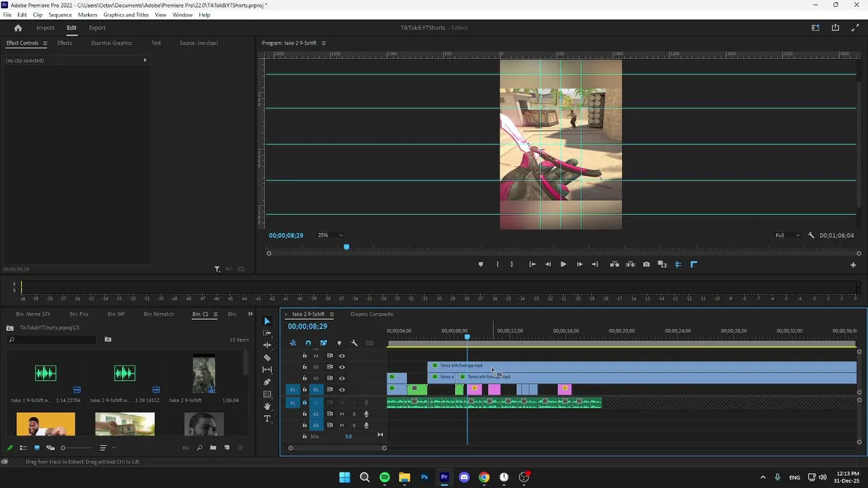Switch Project panel to List View
The height and width of the screenshot is (488, 868).
click(23, 447)
